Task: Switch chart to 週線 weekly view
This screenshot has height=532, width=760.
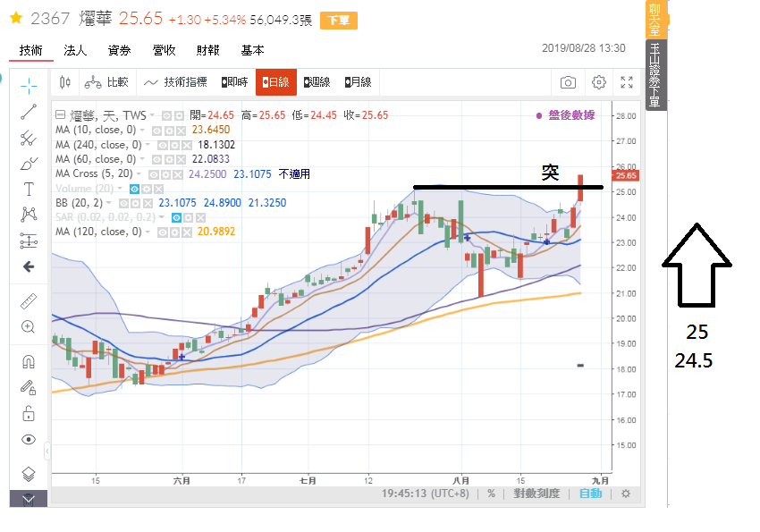Action: click(317, 82)
